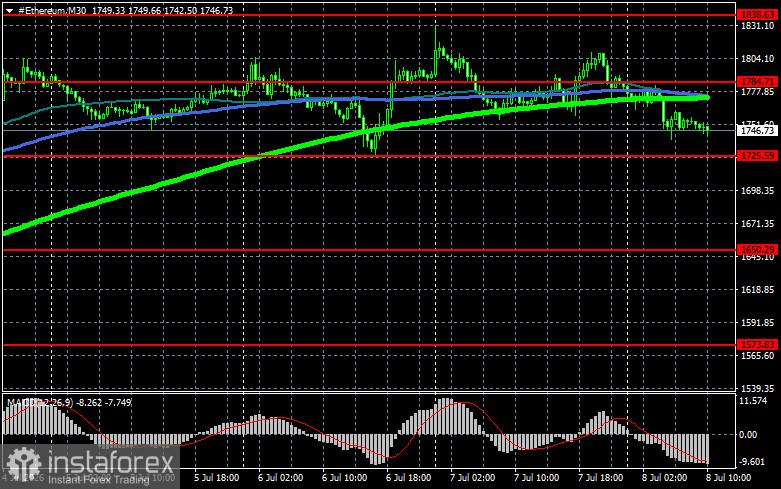
Task: Click the 1777.85 price scale value
Action: point(758,92)
